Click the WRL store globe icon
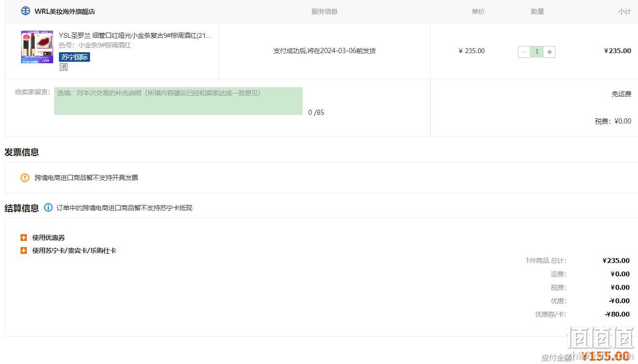The image size is (638, 364). pyautogui.click(x=25, y=11)
